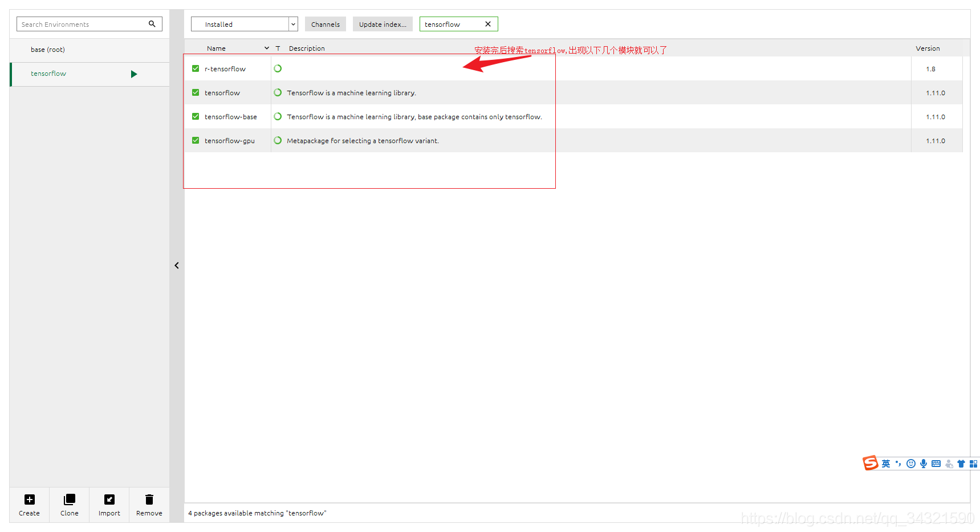
Task: Click the tensorflow-gpu package name
Action: [x=230, y=141]
